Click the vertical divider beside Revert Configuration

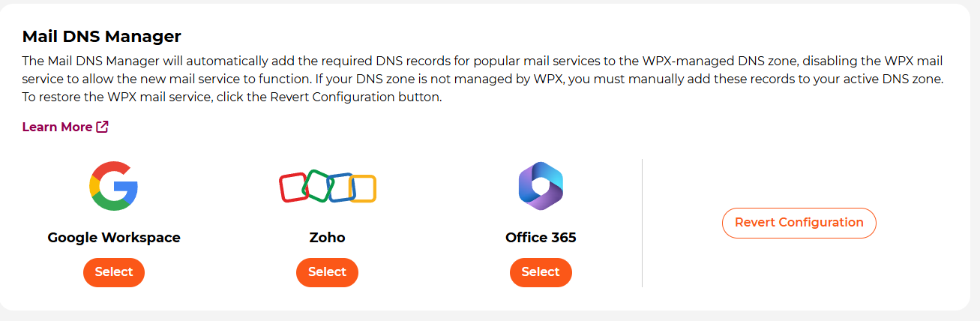(x=643, y=223)
